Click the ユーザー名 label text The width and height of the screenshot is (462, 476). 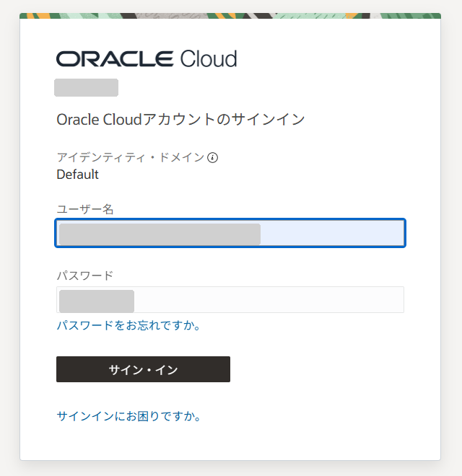click(85, 209)
